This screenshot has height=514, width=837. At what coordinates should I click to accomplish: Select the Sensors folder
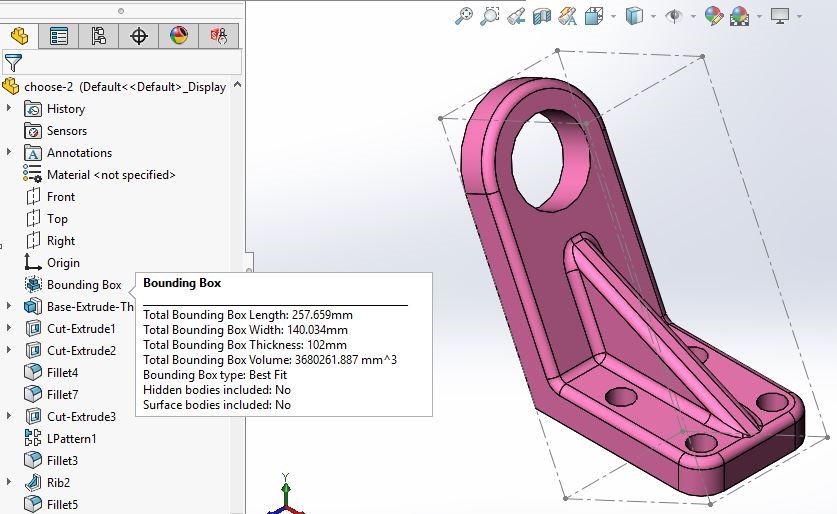pyautogui.click(x=56, y=131)
